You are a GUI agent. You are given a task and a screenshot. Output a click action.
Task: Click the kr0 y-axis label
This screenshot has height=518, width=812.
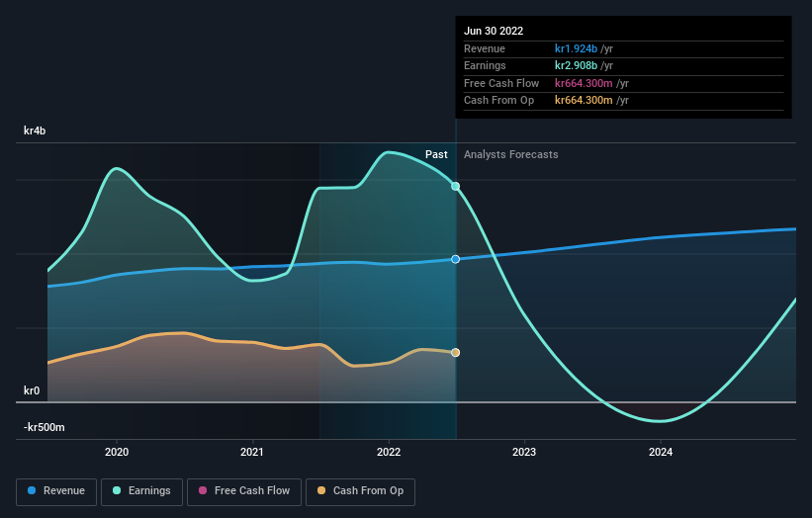pyautogui.click(x=32, y=390)
